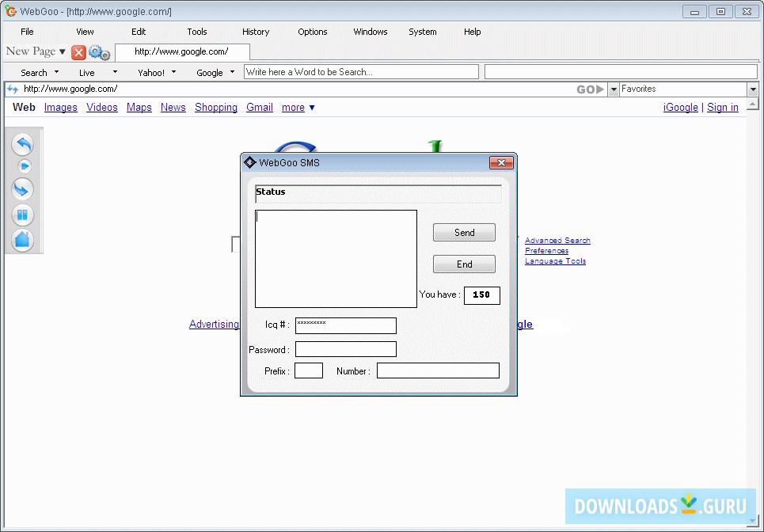
Task: Open the Gmail link
Action: click(x=259, y=107)
